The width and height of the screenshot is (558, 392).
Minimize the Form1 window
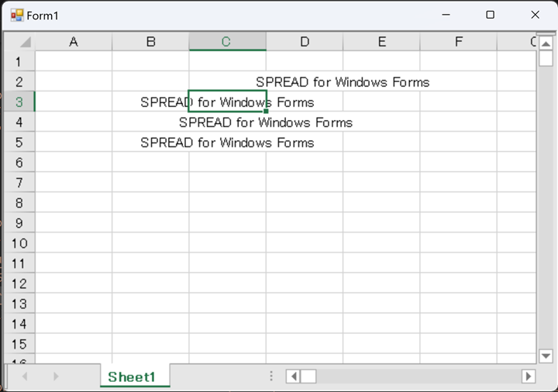coord(446,15)
